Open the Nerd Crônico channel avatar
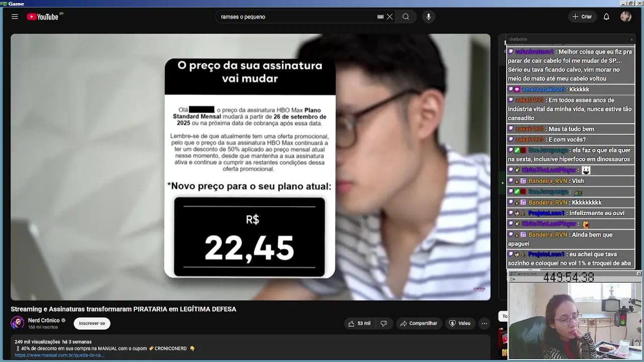The image size is (644, 362). (18, 323)
